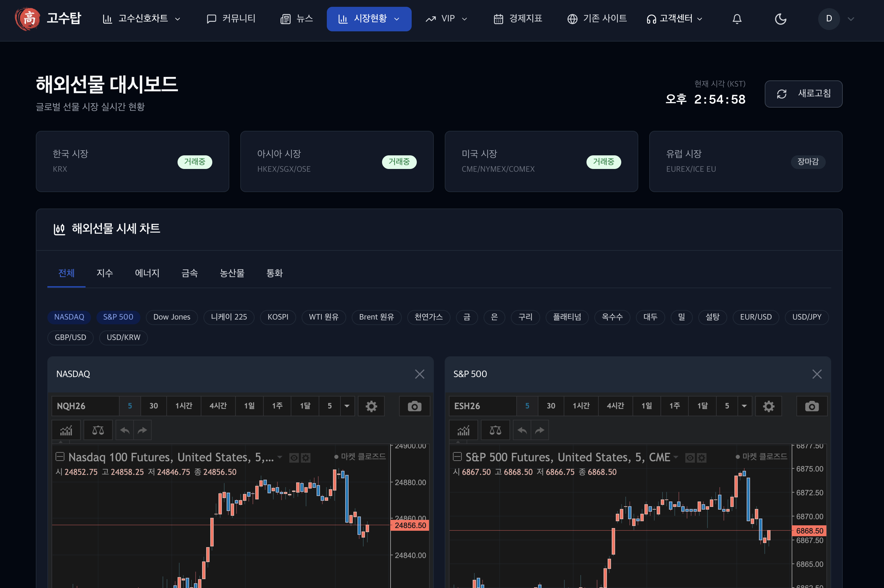This screenshot has height=588, width=884.
Task: Toggle the Dow Jones chart chip
Action: point(171,317)
